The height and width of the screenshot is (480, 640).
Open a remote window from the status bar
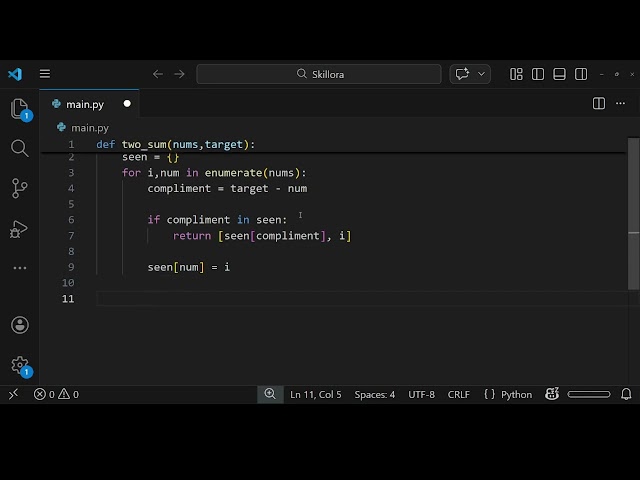13,394
